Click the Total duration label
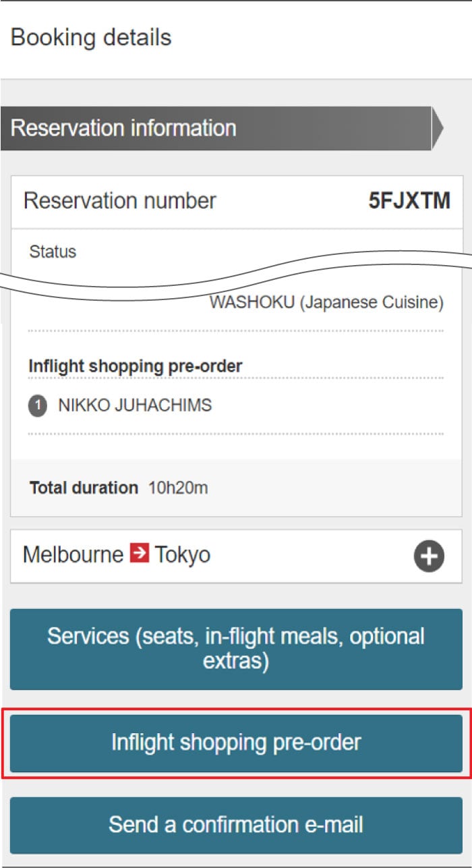Screen dimensions: 472x868 click(84, 488)
